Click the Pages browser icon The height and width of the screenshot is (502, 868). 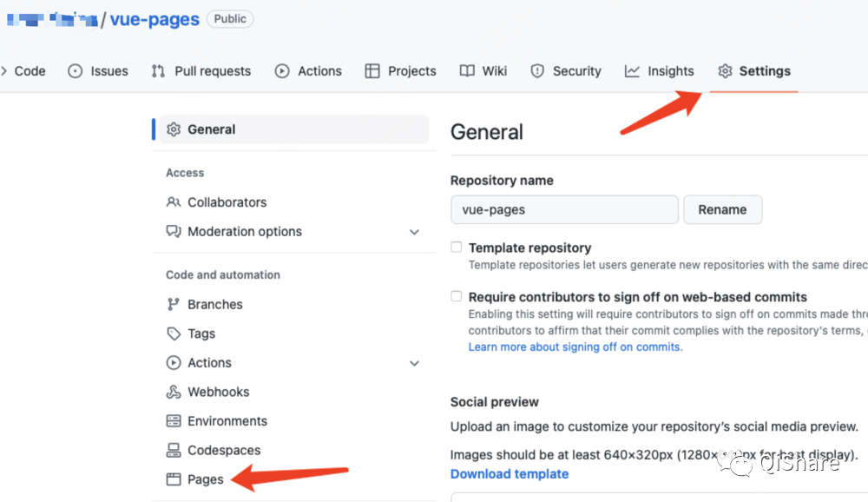coord(174,479)
